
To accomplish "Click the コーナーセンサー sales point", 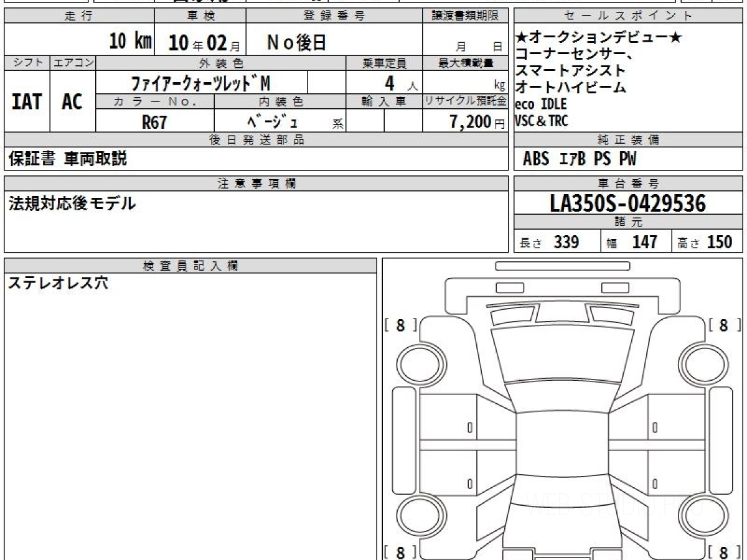I will point(575,55).
